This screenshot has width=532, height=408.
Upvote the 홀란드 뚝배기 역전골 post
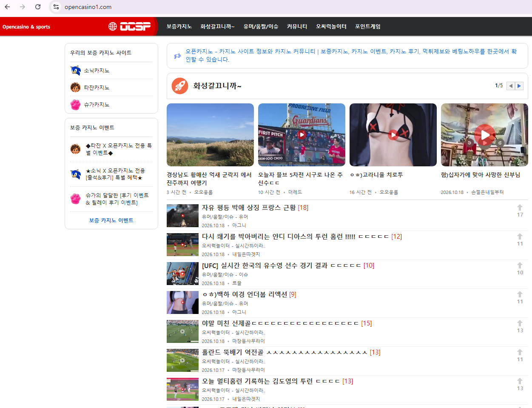520,352
